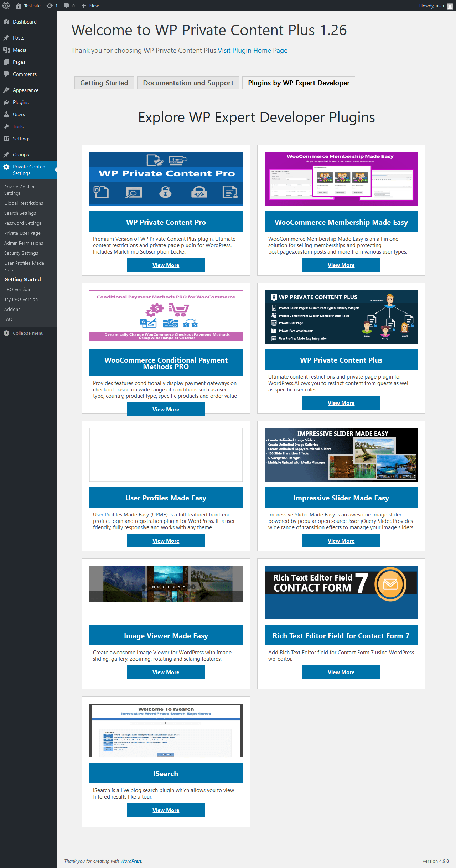Select Plugins by WP Expert Developer tab

point(299,83)
